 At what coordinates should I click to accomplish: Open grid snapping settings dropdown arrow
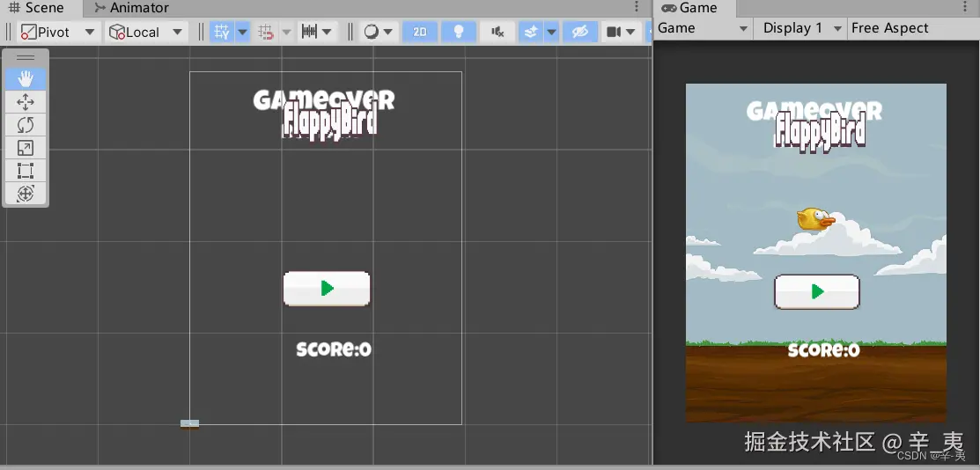click(x=286, y=32)
